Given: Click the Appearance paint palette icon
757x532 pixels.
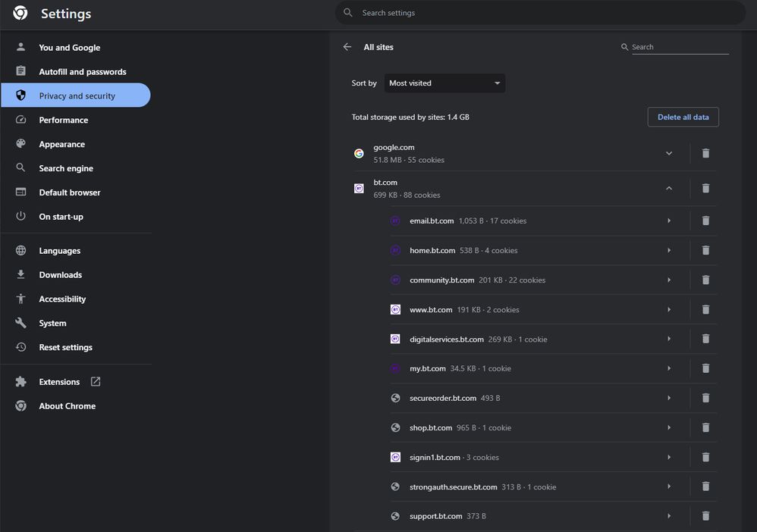Looking at the screenshot, I should (x=20, y=144).
